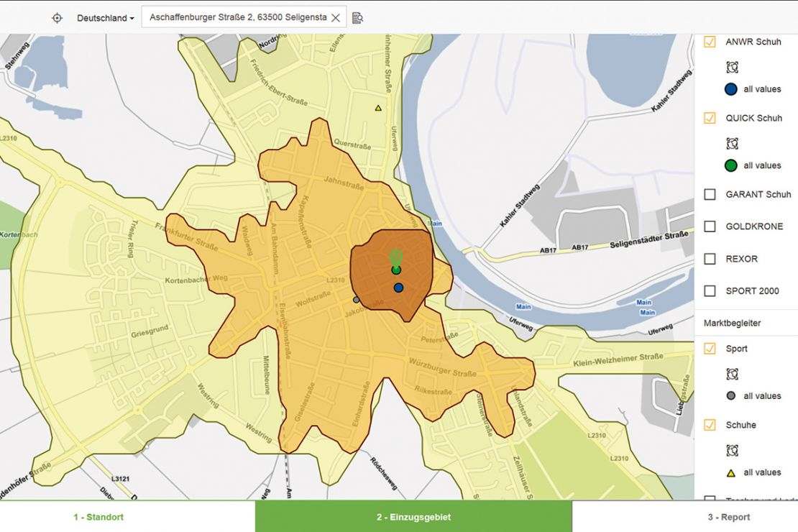The image size is (798, 532).
Task: Click the REXOR label
Action: click(x=741, y=259)
